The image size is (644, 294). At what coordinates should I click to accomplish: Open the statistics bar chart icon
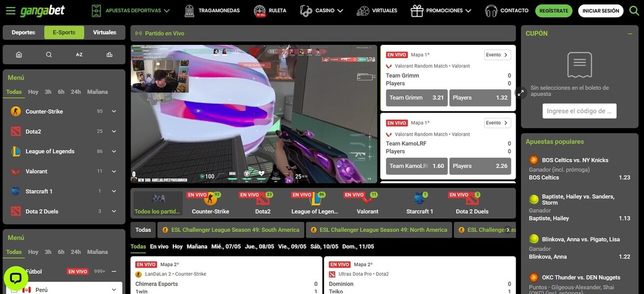point(109,55)
